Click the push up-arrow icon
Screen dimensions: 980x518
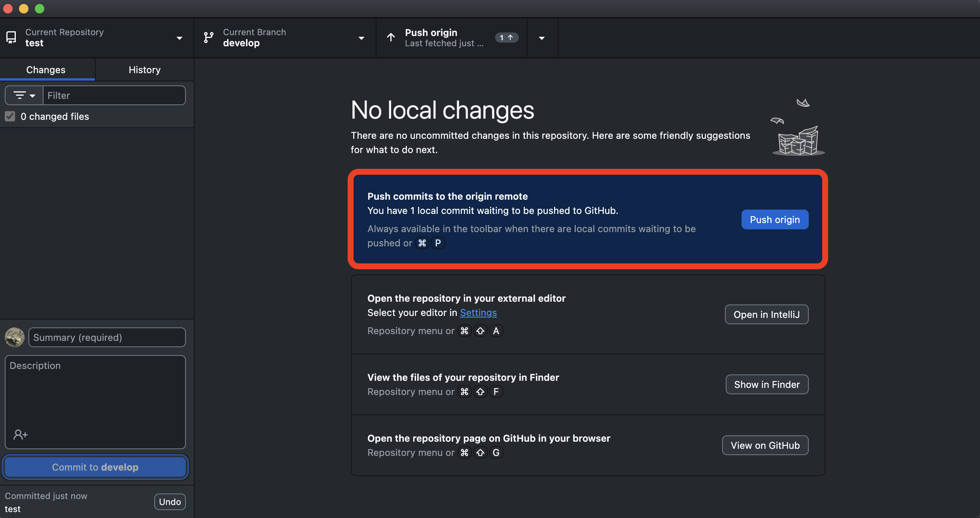tap(391, 38)
